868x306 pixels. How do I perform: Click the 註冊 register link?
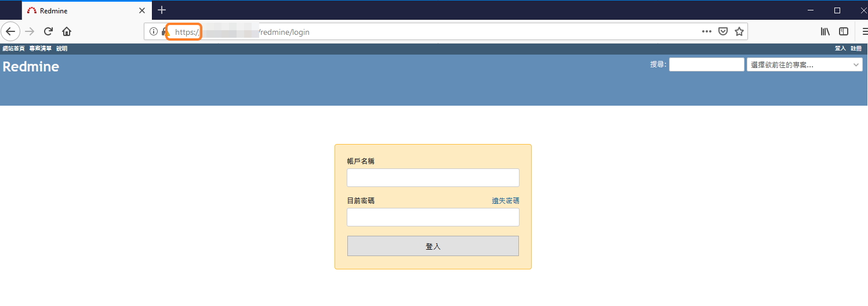pyautogui.click(x=856, y=49)
